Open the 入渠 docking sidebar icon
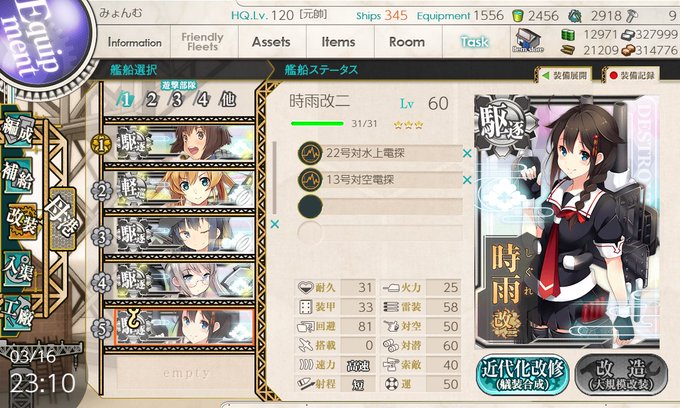 pos(17,268)
